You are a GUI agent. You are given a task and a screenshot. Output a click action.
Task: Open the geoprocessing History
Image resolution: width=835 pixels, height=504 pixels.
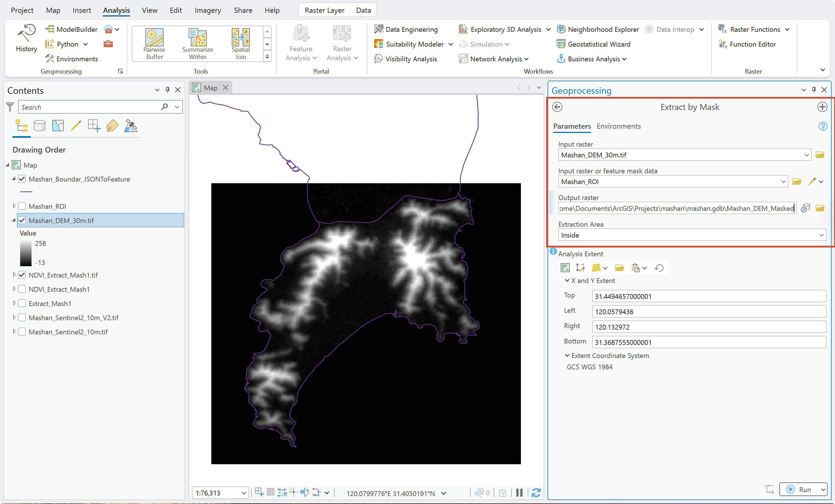[x=26, y=38]
